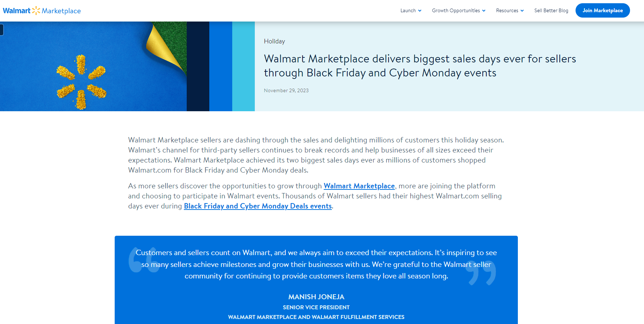Expand the chevron next to Growth Opportunities

[x=484, y=11]
